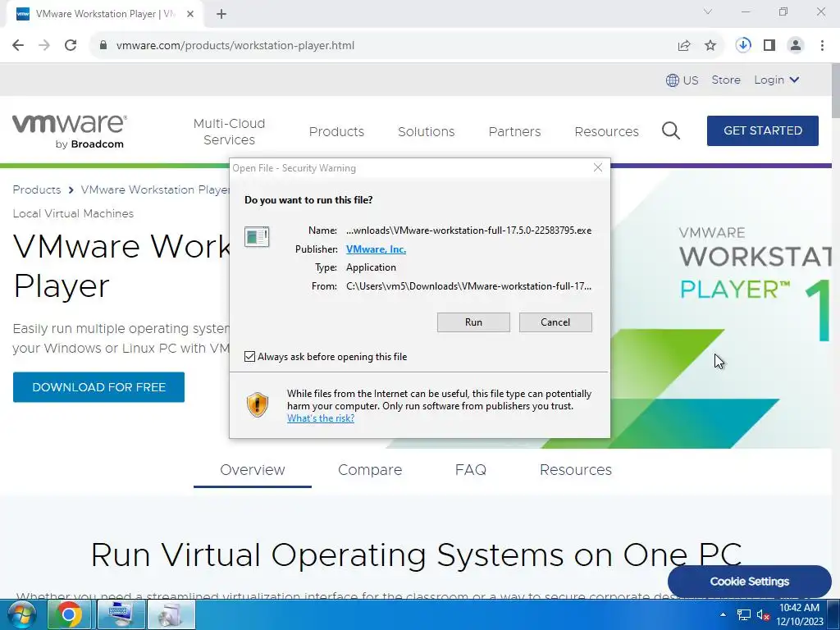Click the GET STARTED button
The height and width of the screenshot is (630, 840).
763,130
